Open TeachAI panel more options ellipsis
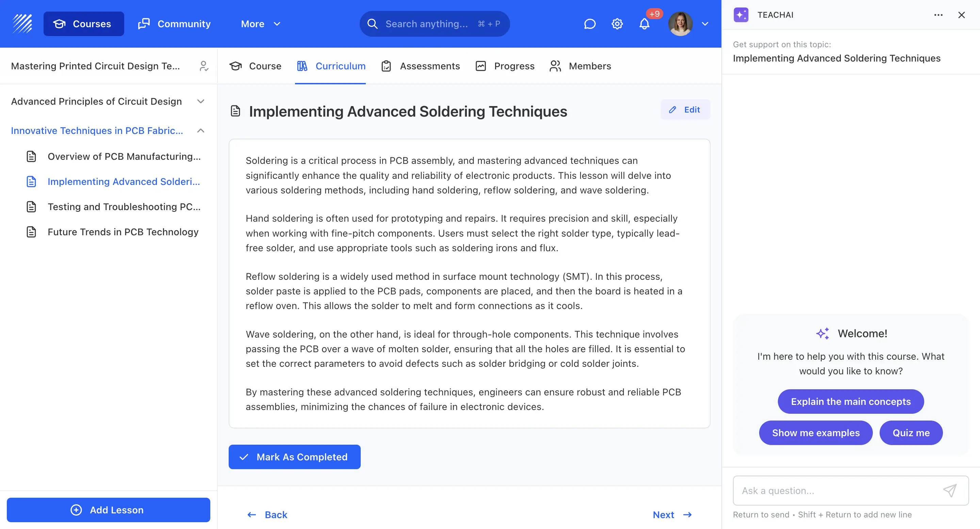980x529 pixels. tap(938, 15)
